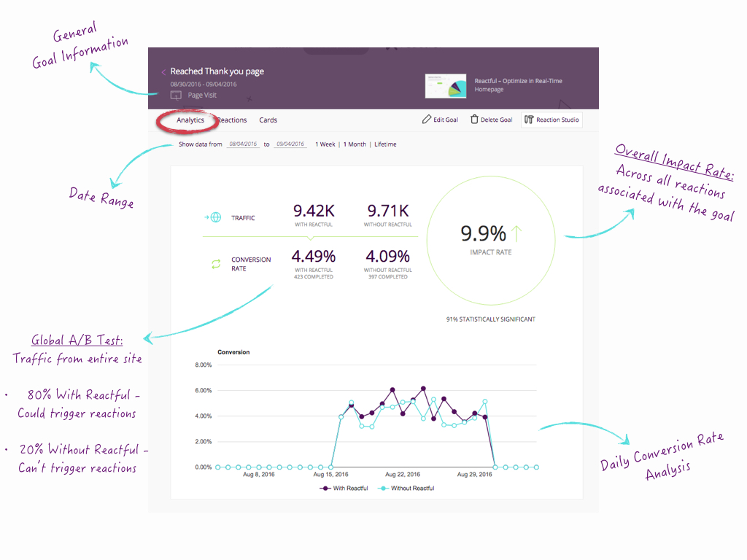
Task: Open the Analytics tab
Action: [190, 120]
